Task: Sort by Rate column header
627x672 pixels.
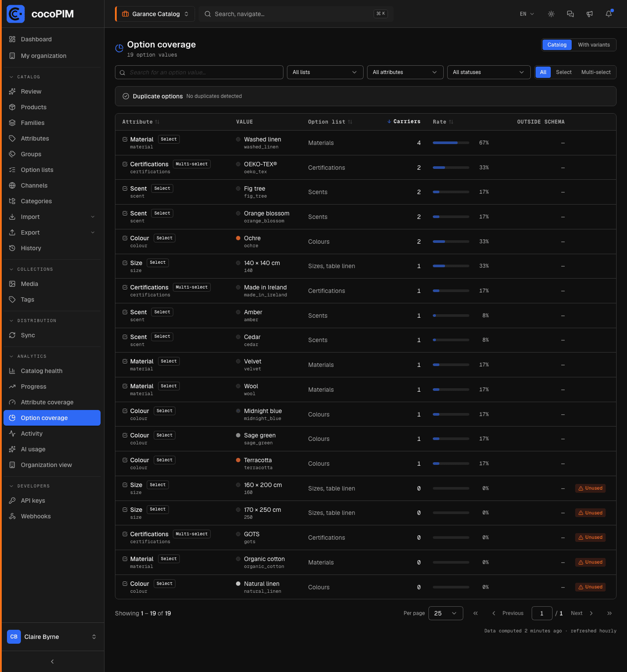Action: [443, 122]
